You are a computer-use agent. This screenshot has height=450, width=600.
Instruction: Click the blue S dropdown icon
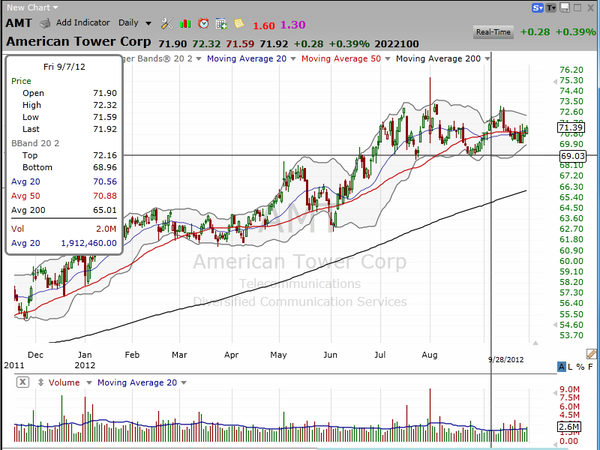click(x=538, y=8)
